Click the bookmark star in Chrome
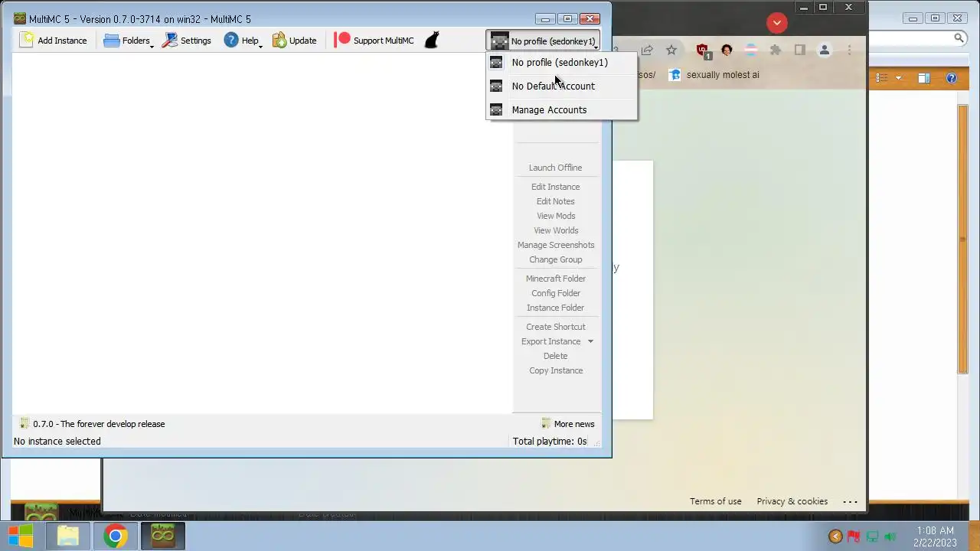The height and width of the screenshot is (551, 980). (671, 51)
